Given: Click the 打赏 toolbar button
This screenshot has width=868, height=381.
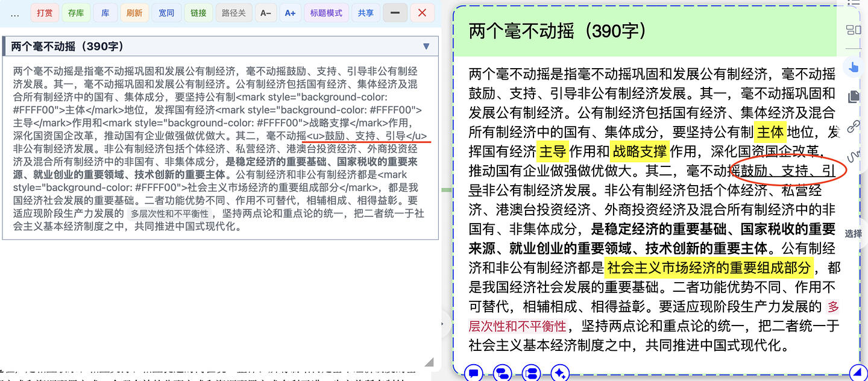Looking at the screenshot, I should tap(45, 13).
